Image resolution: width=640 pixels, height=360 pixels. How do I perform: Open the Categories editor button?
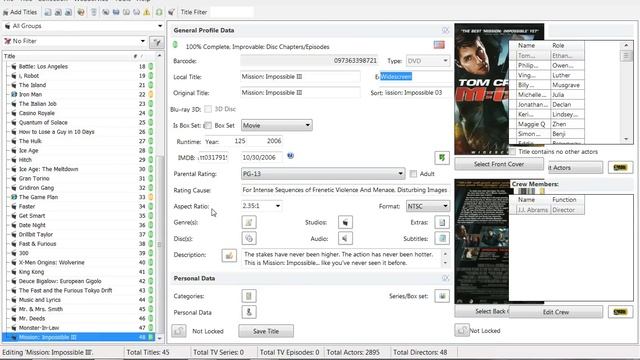[x=249, y=296]
